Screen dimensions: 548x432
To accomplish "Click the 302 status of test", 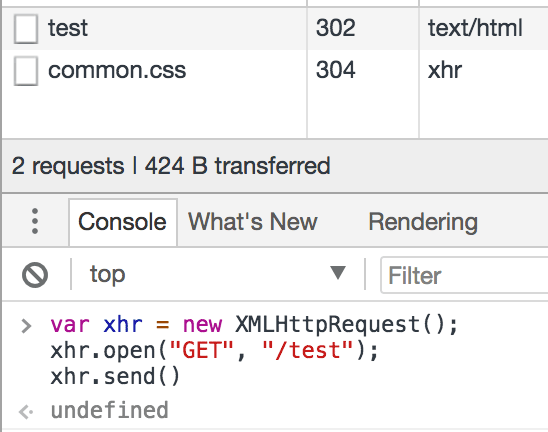I will [336, 28].
